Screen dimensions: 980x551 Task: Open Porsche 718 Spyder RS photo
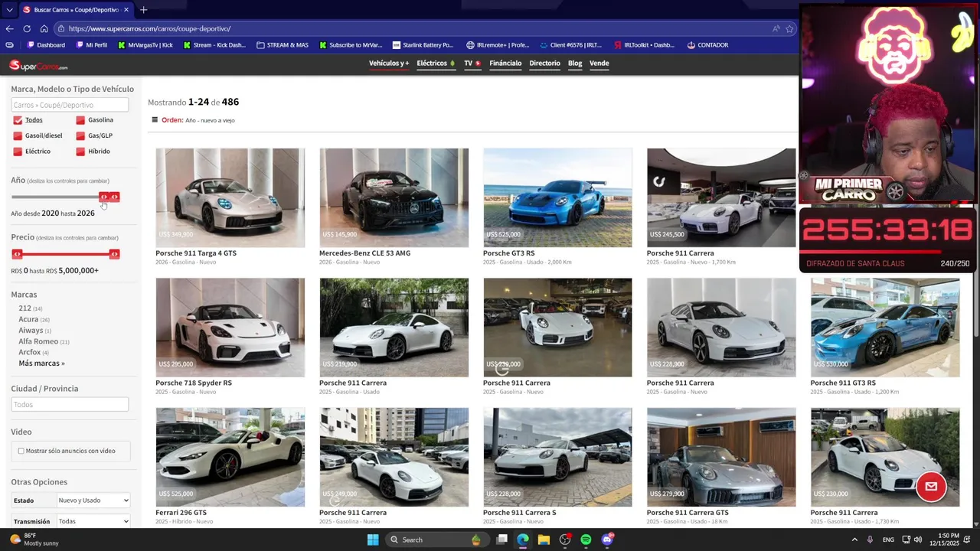coord(230,328)
